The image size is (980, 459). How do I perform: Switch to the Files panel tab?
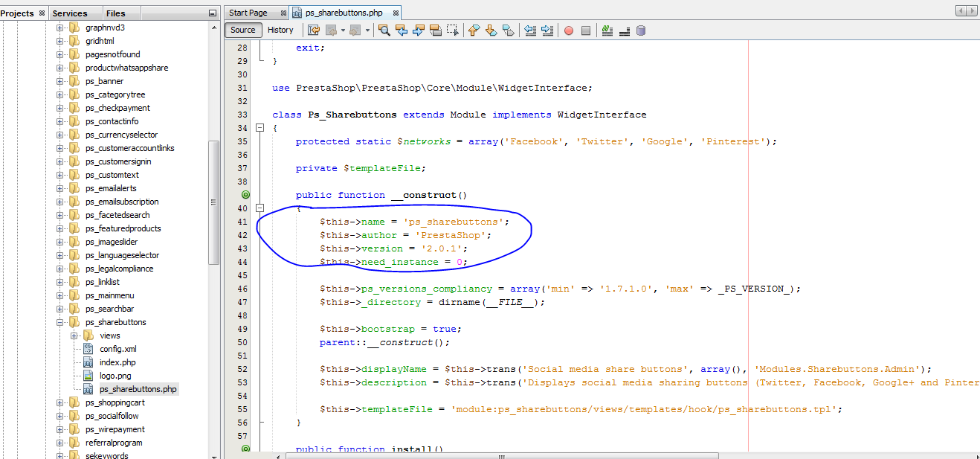115,13
